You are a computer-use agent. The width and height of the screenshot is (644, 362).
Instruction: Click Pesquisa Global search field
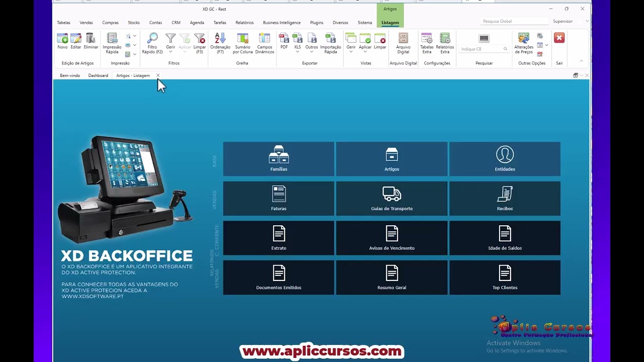[x=514, y=22]
